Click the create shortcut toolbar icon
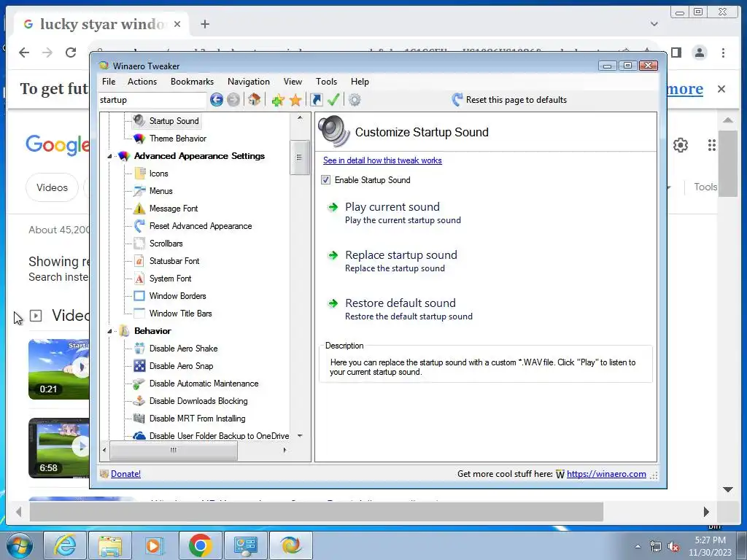The width and height of the screenshot is (747, 560). (317, 99)
